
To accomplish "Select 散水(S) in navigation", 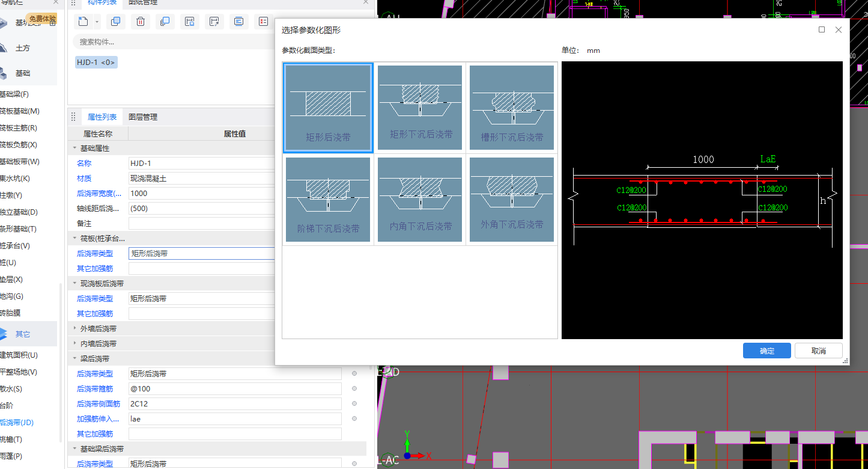I will [11, 389].
